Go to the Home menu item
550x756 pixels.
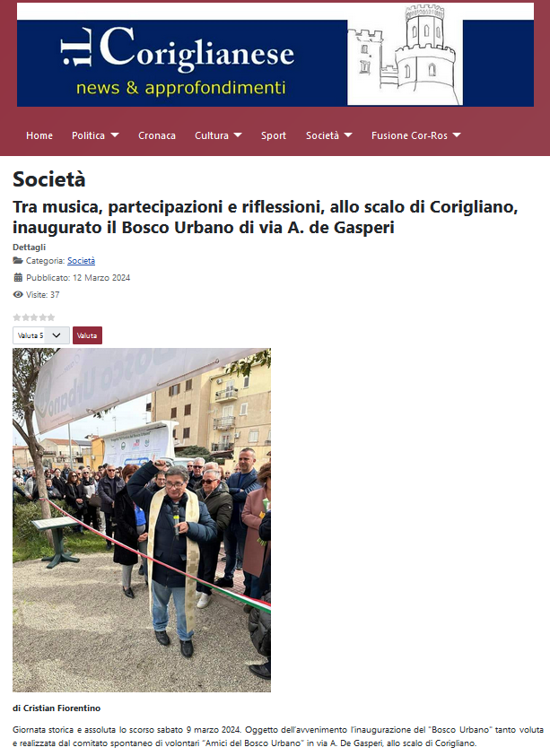(x=39, y=135)
